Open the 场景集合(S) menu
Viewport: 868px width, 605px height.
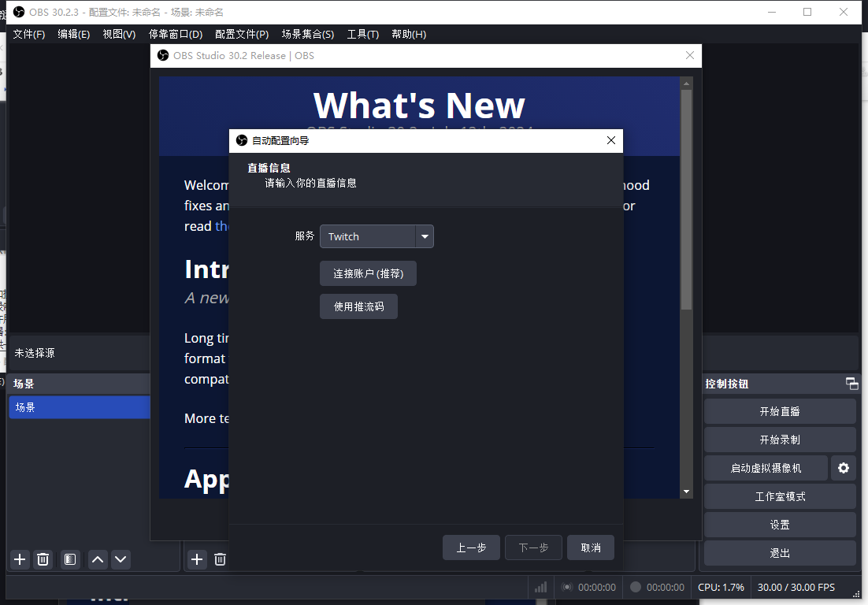coord(308,35)
